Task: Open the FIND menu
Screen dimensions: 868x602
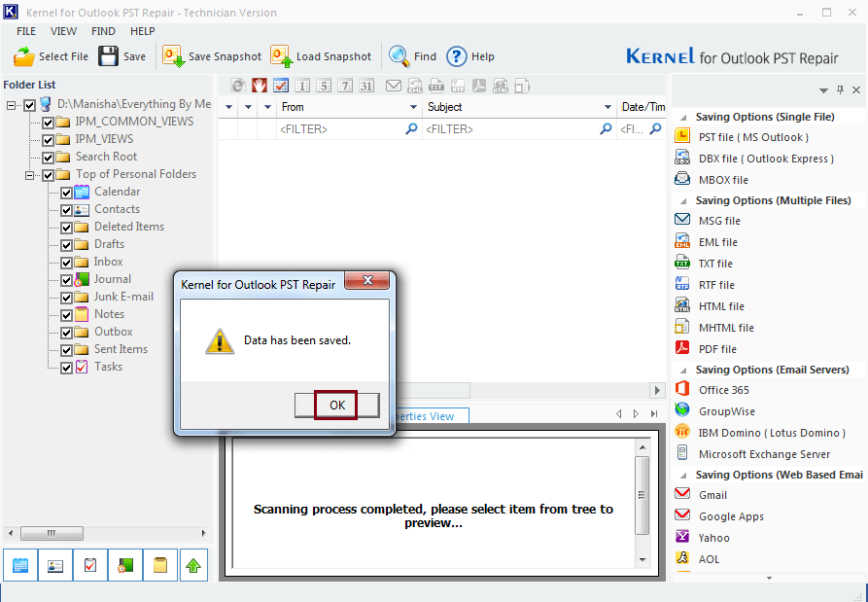Action: (x=103, y=31)
